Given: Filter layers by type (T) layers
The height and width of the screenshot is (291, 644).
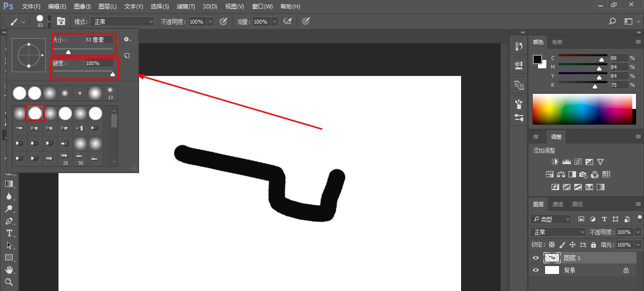Looking at the screenshot, I should point(604,219).
